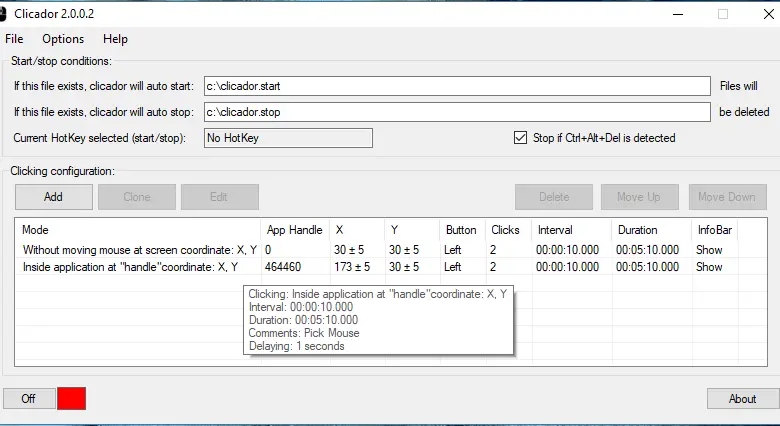Open the Help menu
This screenshot has height=426, width=780.
point(115,39)
